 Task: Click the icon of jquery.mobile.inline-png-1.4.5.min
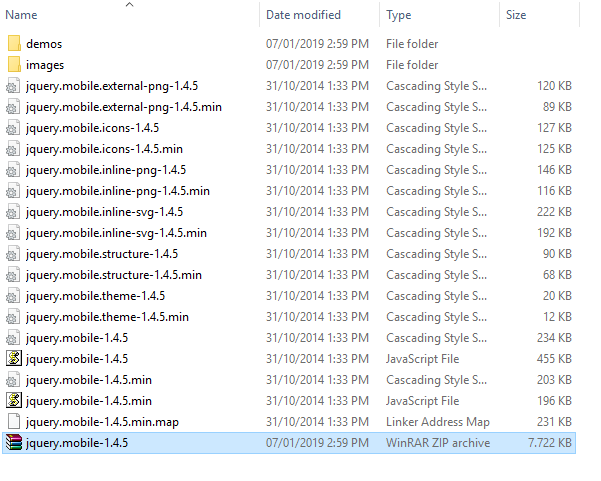[13, 191]
